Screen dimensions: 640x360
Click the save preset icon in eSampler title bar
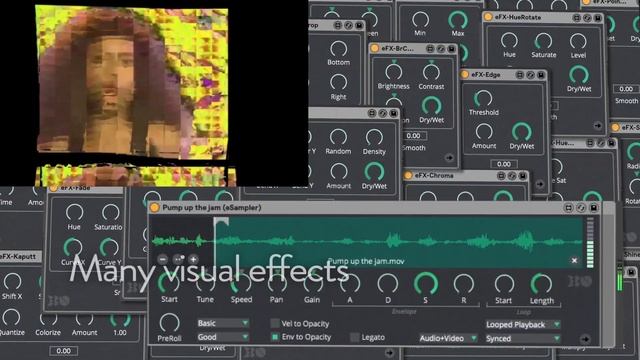tap(594, 208)
